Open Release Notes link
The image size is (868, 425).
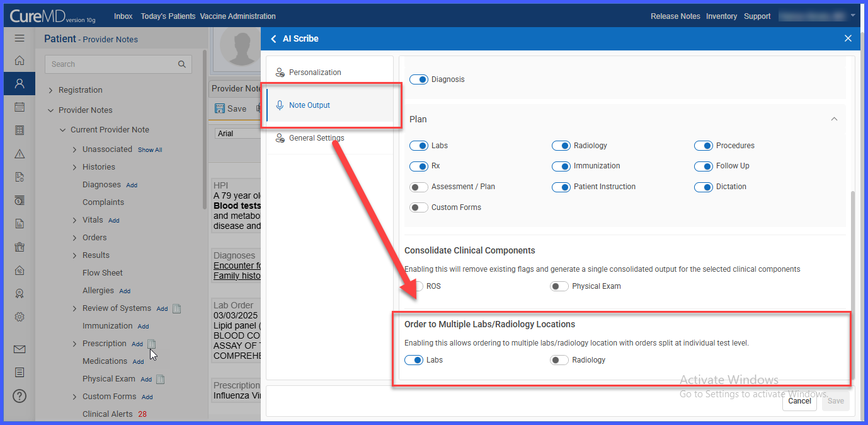[x=675, y=16]
